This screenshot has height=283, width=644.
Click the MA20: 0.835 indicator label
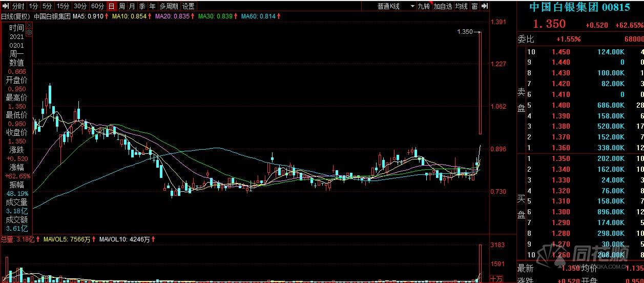[172, 16]
